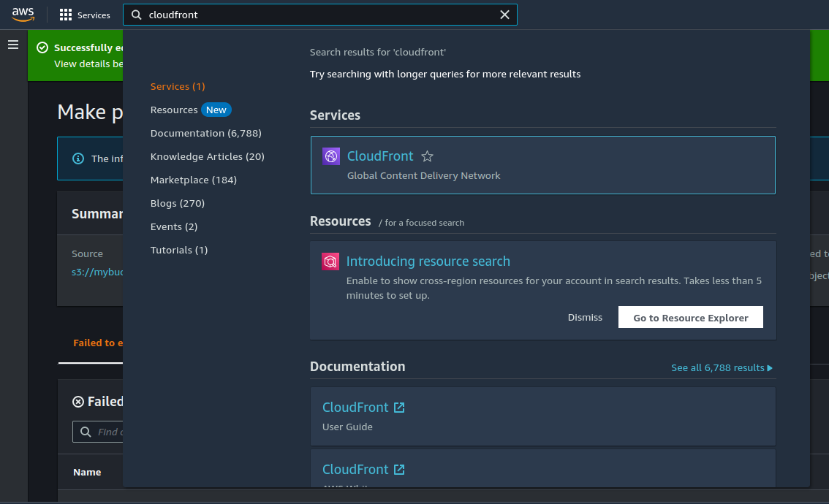This screenshot has height=504, width=829.
Task: Select the Marketplace (184) filter
Action: (194, 180)
